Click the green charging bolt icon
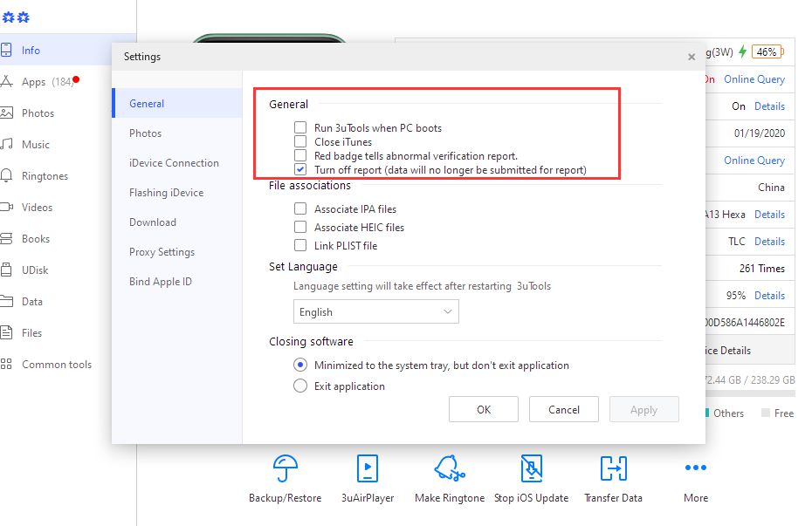This screenshot has height=526, width=812. click(743, 51)
